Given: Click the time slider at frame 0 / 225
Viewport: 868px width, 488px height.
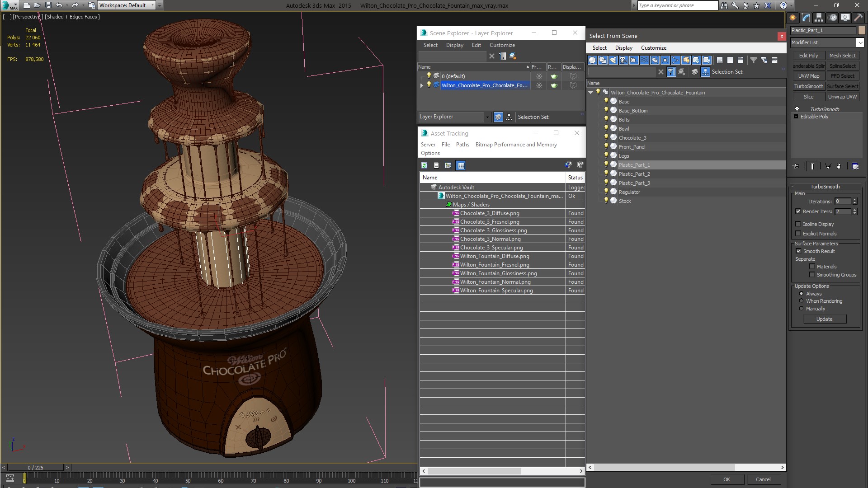Looking at the screenshot, I should coord(36,468).
